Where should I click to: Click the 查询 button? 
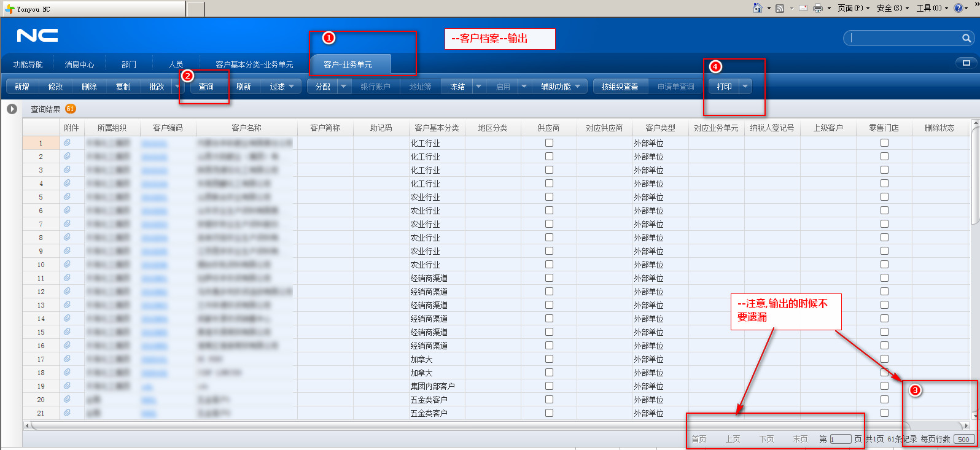coord(206,87)
